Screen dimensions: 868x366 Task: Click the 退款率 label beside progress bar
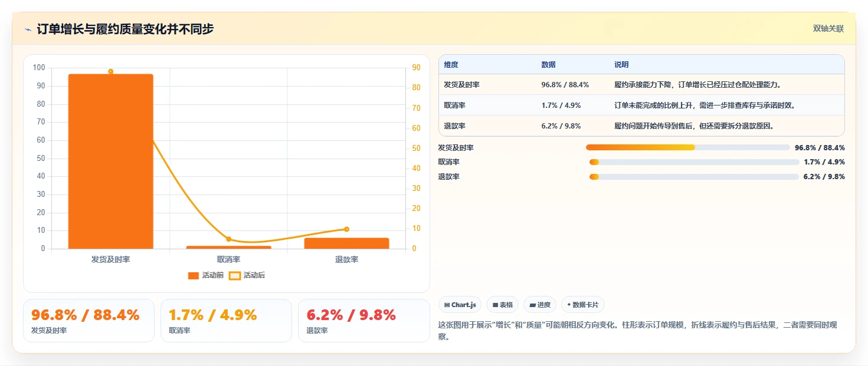448,177
